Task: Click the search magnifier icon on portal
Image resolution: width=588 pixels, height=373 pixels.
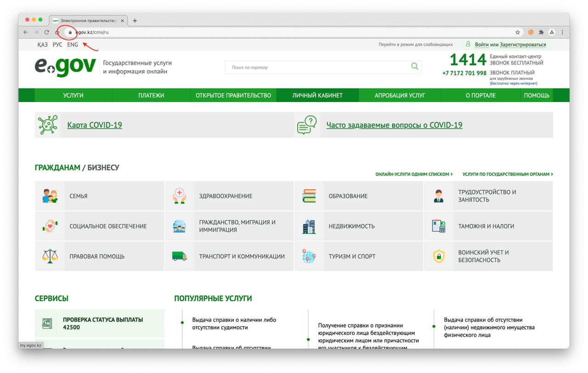Action: click(415, 66)
